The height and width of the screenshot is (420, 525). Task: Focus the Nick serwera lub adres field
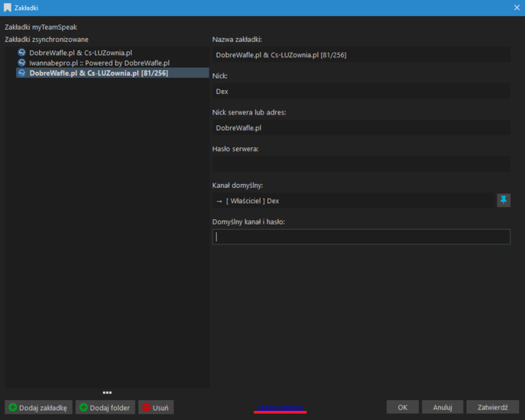(x=361, y=128)
